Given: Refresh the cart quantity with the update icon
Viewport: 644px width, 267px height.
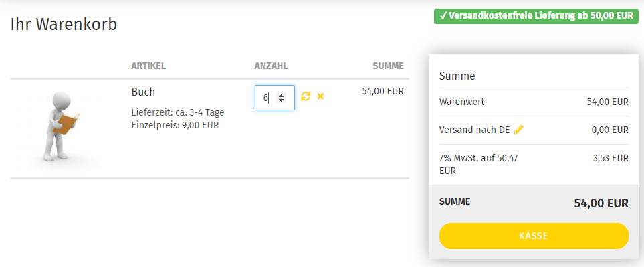Looking at the screenshot, I should 306,96.
